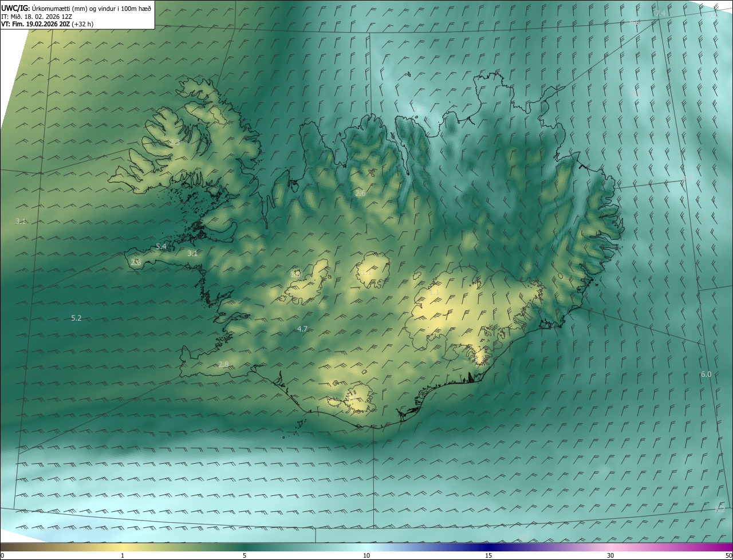Click the 5.2 value on the map
The image size is (733, 560).
(76, 318)
